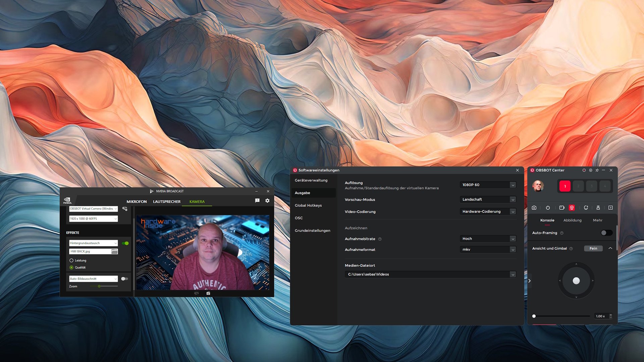Expand the Aufnahmeformat mkv dropdown

pyautogui.click(x=488, y=250)
